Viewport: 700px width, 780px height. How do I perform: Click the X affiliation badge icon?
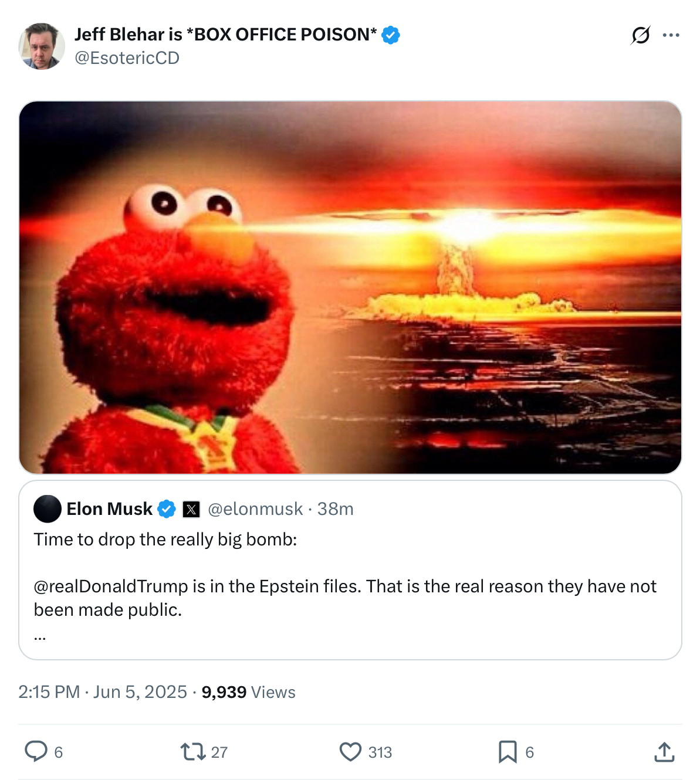click(191, 509)
